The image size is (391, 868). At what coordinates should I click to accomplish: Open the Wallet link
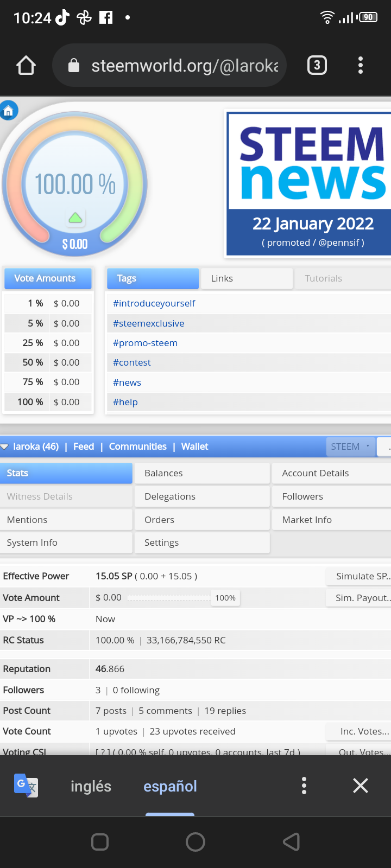coord(194,446)
